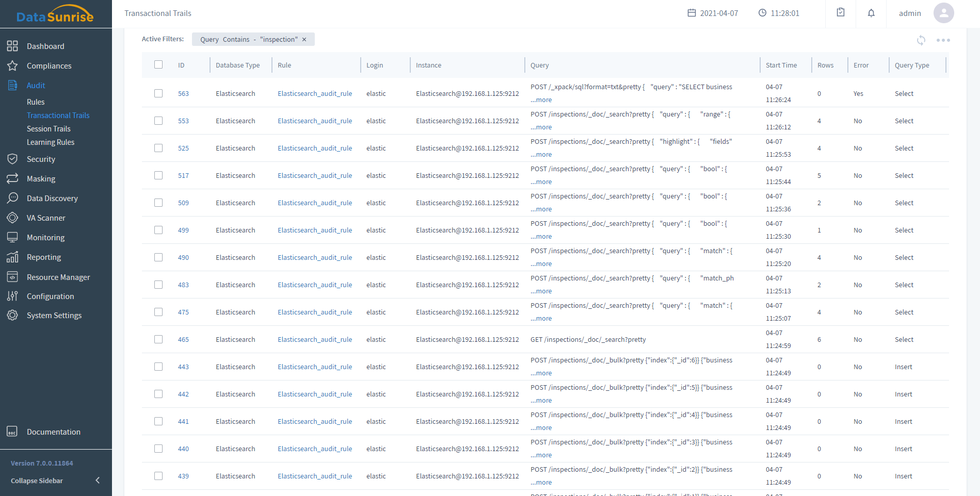Screen dimensions: 980x496
Task: Collapse the sidebar using the chevron arrow
Action: pos(98,481)
